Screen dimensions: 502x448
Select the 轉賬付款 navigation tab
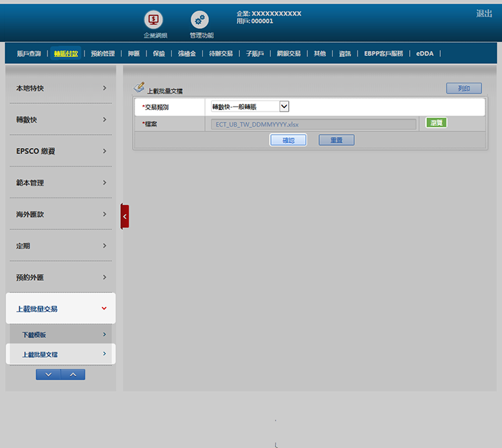pyautogui.click(x=66, y=53)
